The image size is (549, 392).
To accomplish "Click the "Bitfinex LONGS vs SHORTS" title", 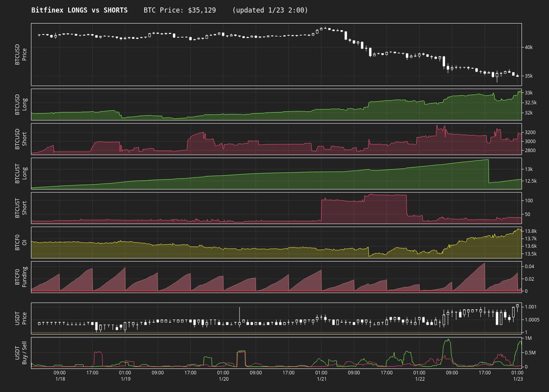I will pyautogui.click(x=80, y=10).
